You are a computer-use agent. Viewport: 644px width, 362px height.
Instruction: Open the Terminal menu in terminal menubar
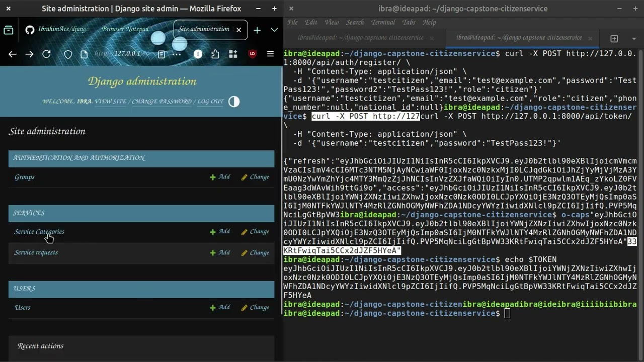click(x=383, y=22)
